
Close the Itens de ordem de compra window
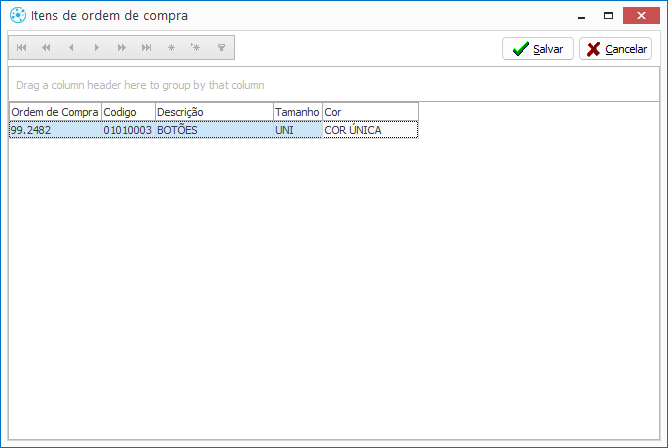[641, 16]
